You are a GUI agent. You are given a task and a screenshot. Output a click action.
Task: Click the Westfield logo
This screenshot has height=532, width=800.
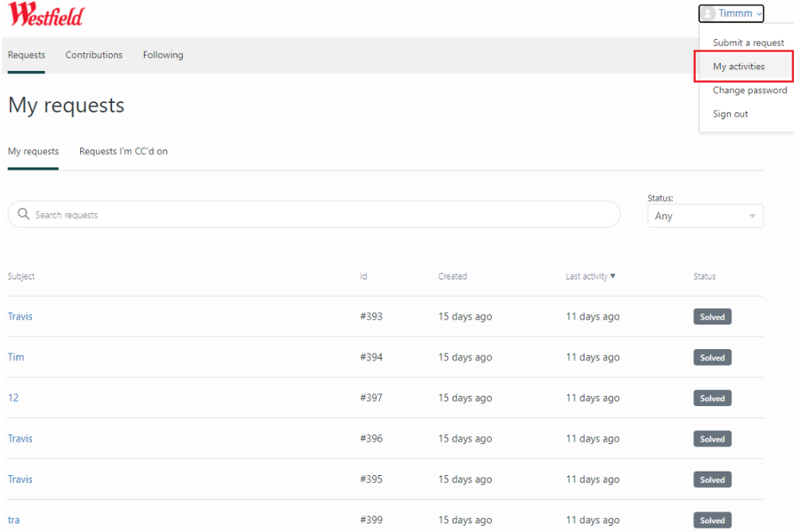click(46, 15)
